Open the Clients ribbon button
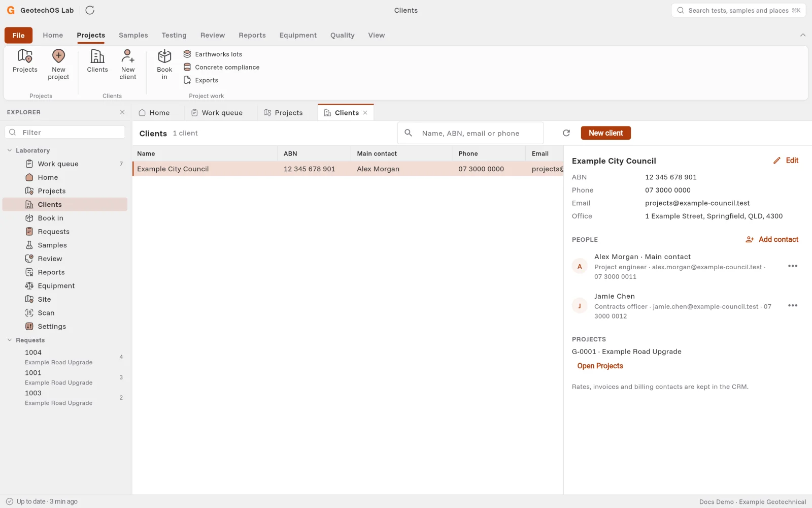This screenshot has height=508, width=812. (97, 61)
